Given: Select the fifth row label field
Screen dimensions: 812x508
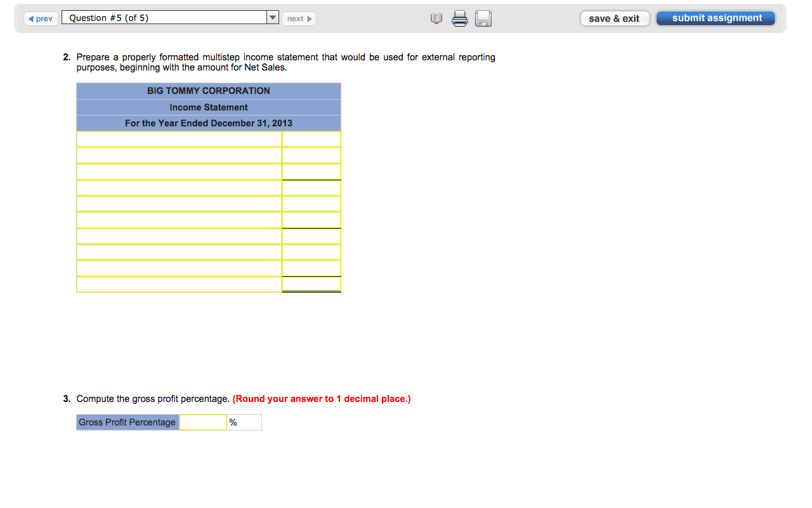Looking at the screenshot, I should (179, 204).
